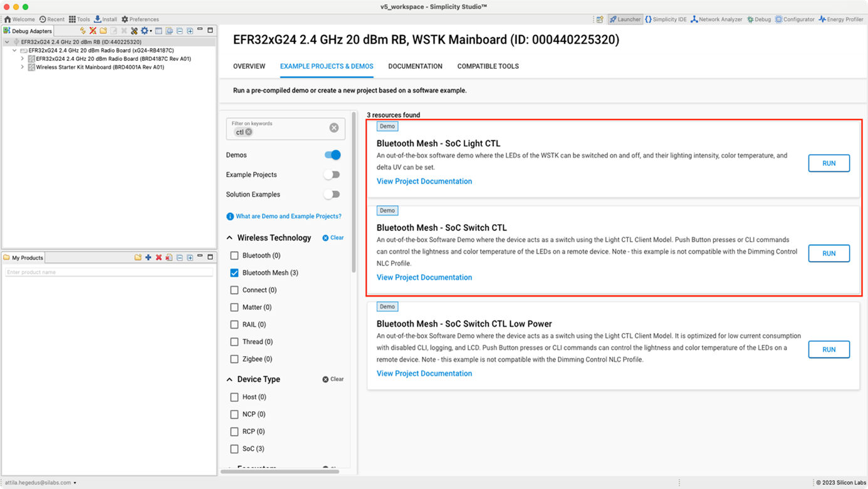
Task: Enable the Example Projects toggle
Action: tap(332, 174)
